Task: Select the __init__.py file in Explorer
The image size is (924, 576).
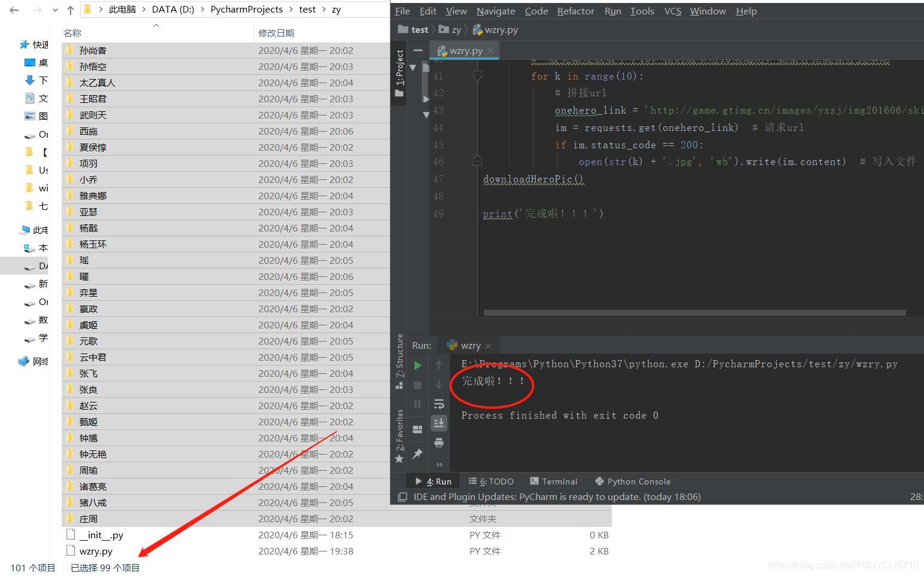Action: pyautogui.click(x=101, y=535)
